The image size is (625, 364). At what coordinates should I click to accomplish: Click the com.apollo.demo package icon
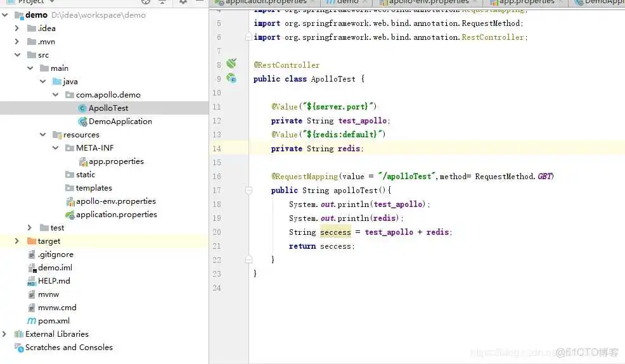[70, 95]
